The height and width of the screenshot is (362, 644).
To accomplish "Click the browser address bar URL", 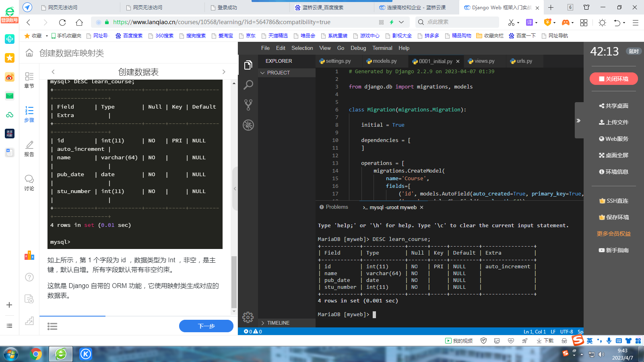I will 221,22.
